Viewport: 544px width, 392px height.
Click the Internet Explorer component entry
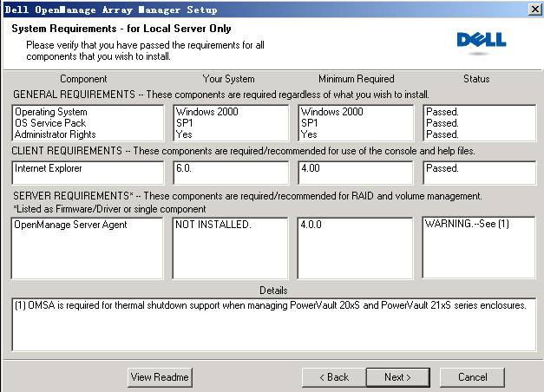click(x=49, y=168)
